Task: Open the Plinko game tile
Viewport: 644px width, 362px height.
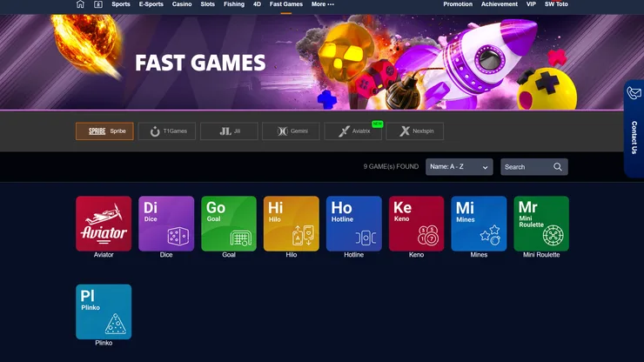Action: 104,312
